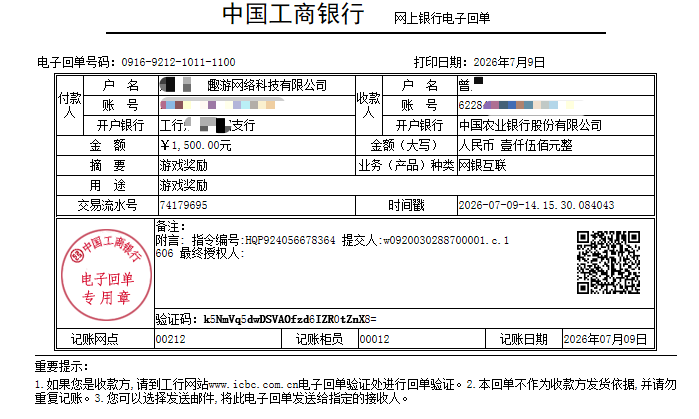Image resolution: width=699 pixels, height=419 pixels.
Task: Click the 最终授权人 text
Action: (x=212, y=254)
